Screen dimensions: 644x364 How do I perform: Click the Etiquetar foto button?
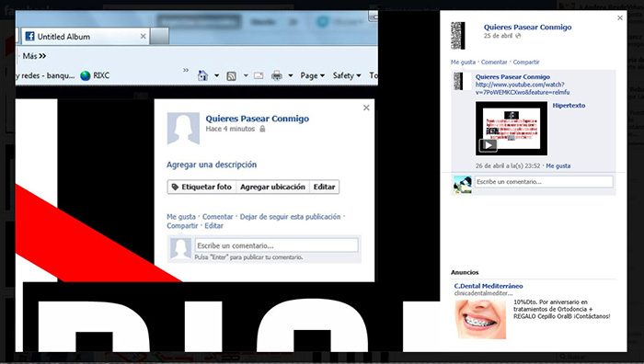[x=202, y=187]
